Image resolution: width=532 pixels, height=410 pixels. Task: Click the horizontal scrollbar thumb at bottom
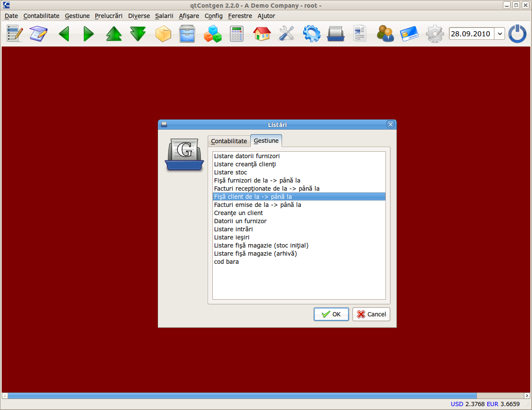(x=242, y=396)
